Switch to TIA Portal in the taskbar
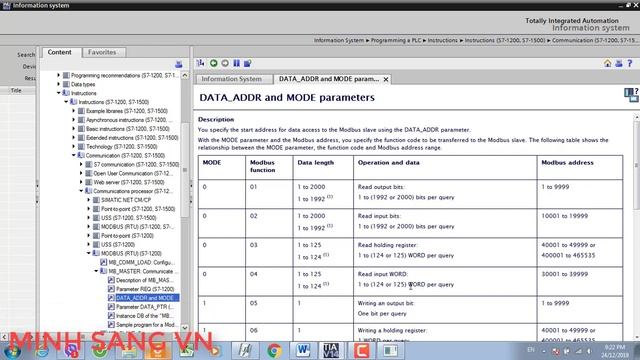This screenshot has width=640, height=360. [x=331, y=350]
